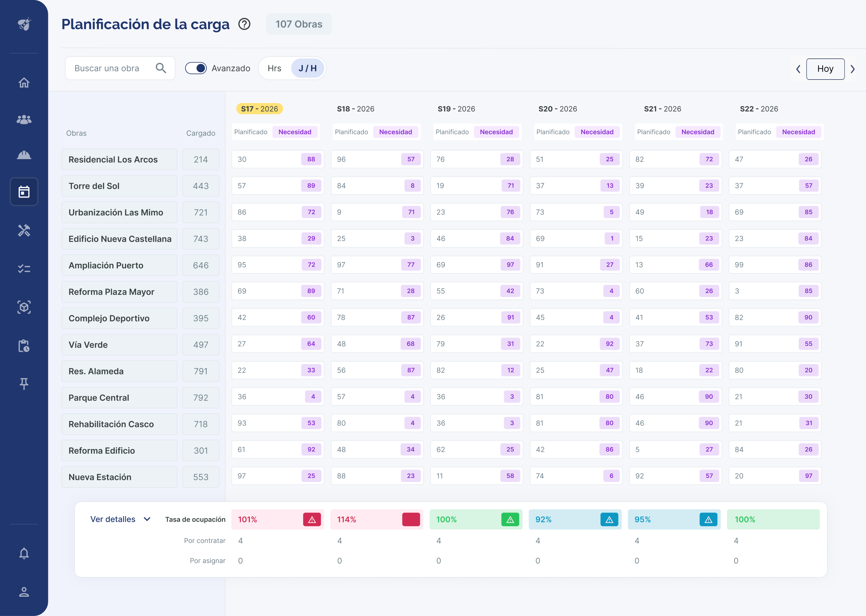Open the Edificio Nueva Castellana row

point(119,239)
